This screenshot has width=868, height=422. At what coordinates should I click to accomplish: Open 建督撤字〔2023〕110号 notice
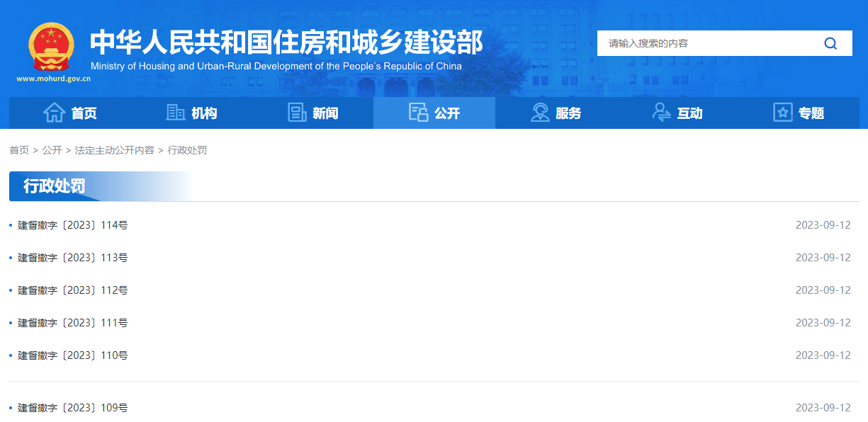[x=73, y=355]
